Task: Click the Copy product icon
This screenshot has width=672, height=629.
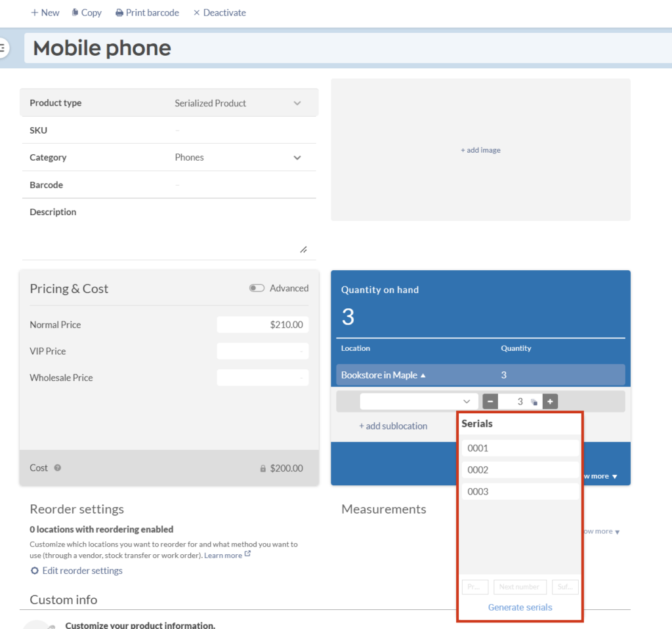Action: coord(74,12)
